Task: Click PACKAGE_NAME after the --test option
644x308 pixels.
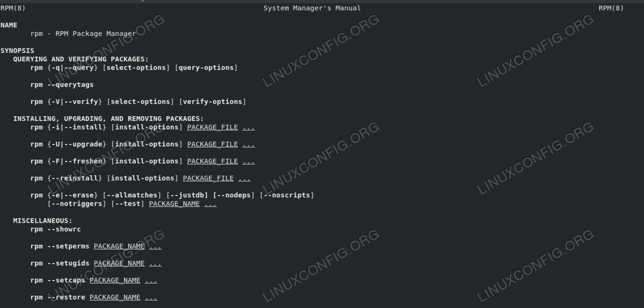Action: [174, 204]
